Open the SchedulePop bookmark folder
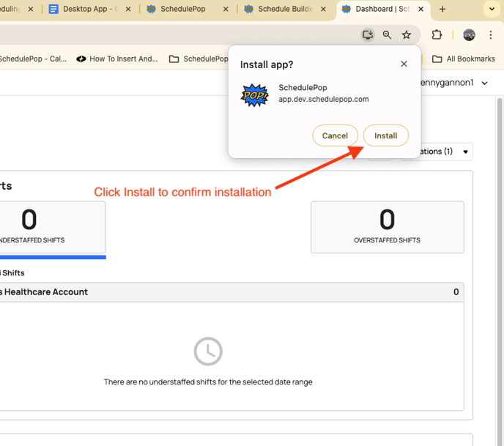504x446 pixels. (199, 59)
